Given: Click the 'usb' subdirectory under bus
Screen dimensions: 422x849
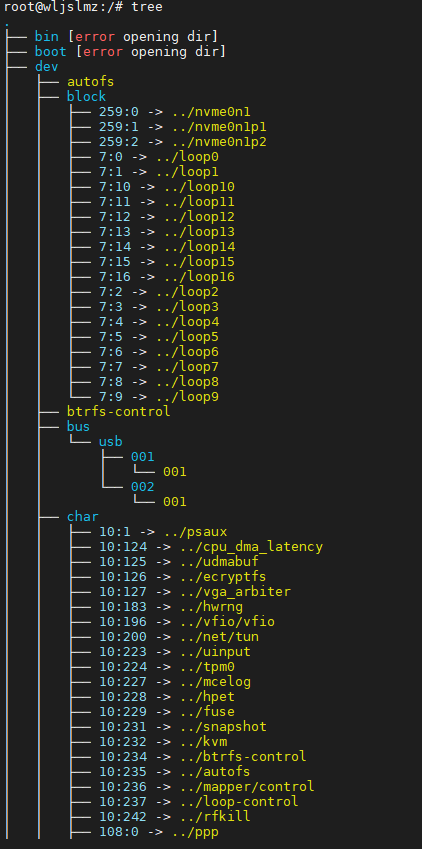Looking at the screenshot, I should pyautogui.click(x=111, y=442).
